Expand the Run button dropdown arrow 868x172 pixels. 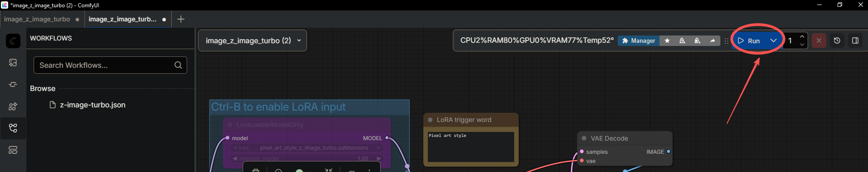tap(773, 40)
